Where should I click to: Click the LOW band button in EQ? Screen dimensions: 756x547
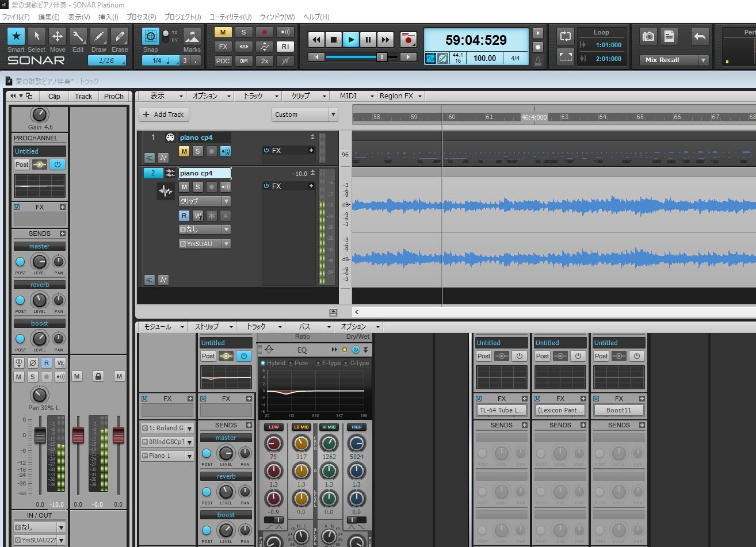point(274,427)
